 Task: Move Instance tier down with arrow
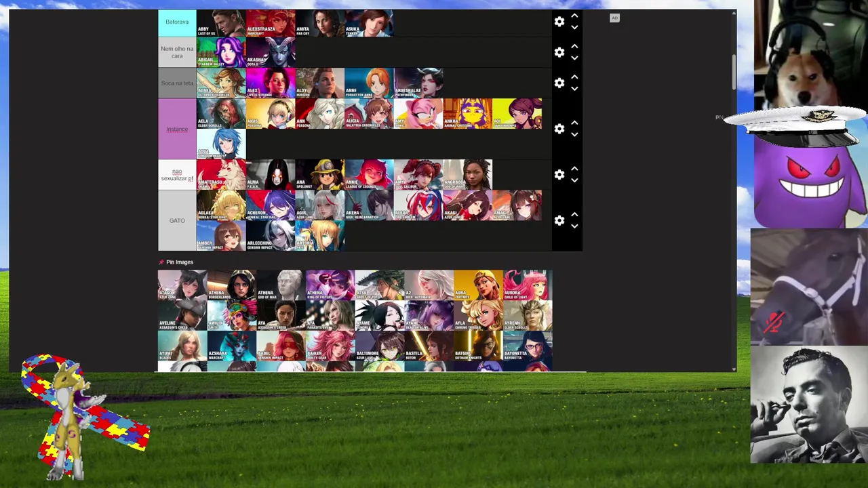click(x=574, y=134)
